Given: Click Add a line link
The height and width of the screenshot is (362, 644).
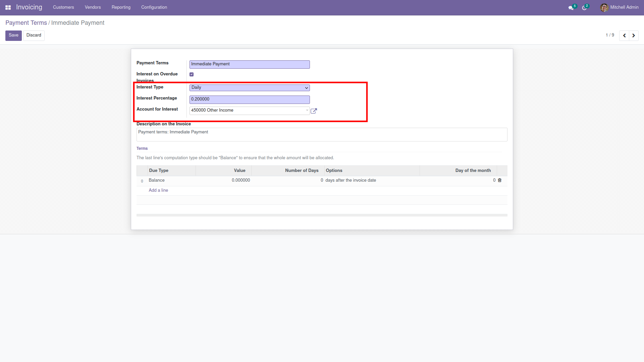Looking at the screenshot, I should click(x=158, y=190).
